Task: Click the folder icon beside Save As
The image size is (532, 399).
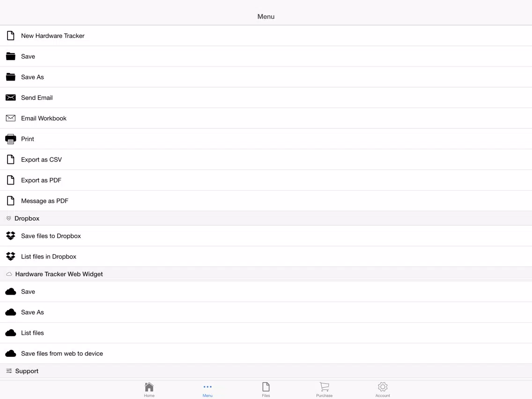Action: pyautogui.click(x=10, y=77)
